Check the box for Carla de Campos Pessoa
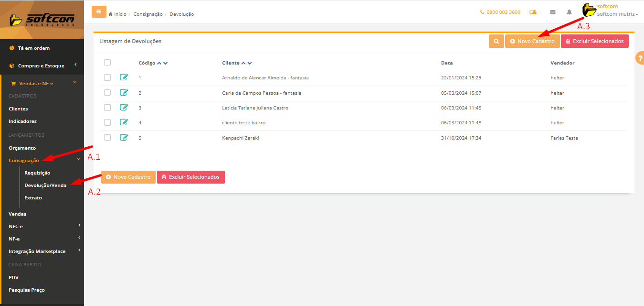644x306 pixels. click(x=107, y=93)
